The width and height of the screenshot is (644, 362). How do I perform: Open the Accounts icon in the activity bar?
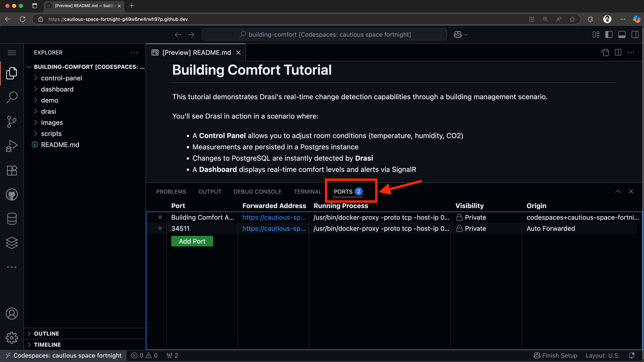tap(12, 314)
